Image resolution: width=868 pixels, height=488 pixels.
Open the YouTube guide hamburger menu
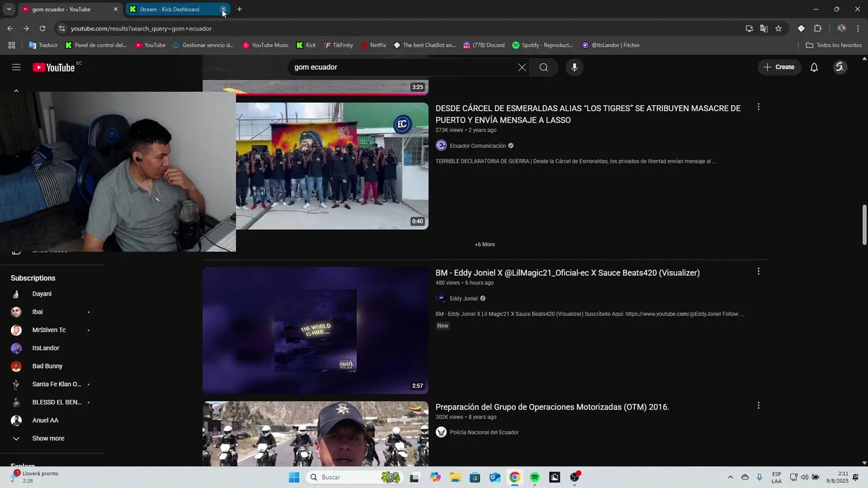click(16, 67)
